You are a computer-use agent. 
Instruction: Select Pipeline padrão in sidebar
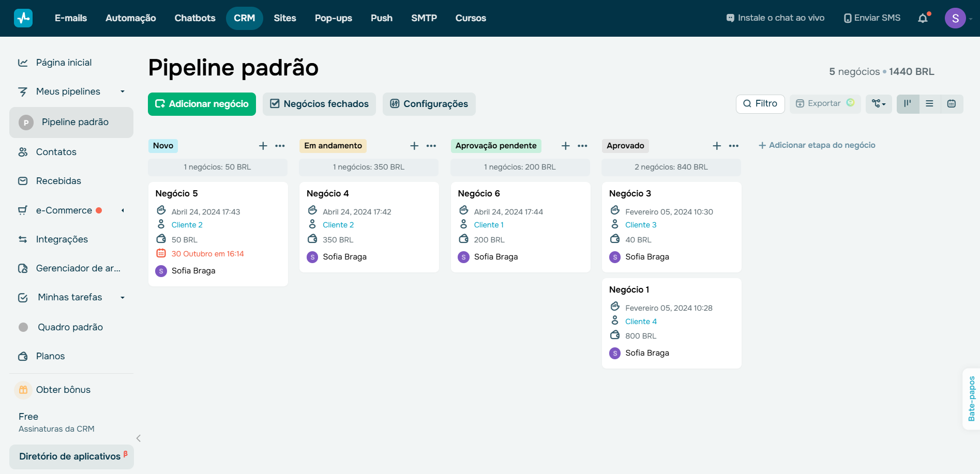(71, 123)
